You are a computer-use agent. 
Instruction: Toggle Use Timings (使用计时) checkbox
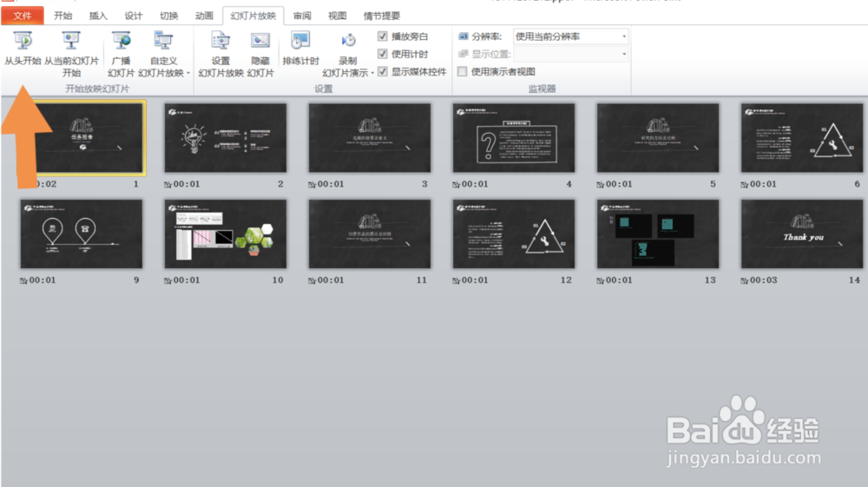pos(383,54)
